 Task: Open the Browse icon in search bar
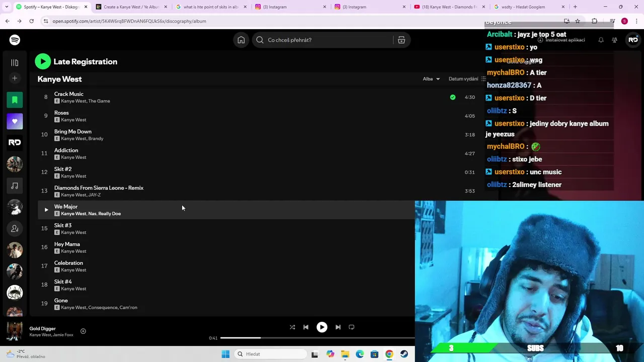[401, 40]
